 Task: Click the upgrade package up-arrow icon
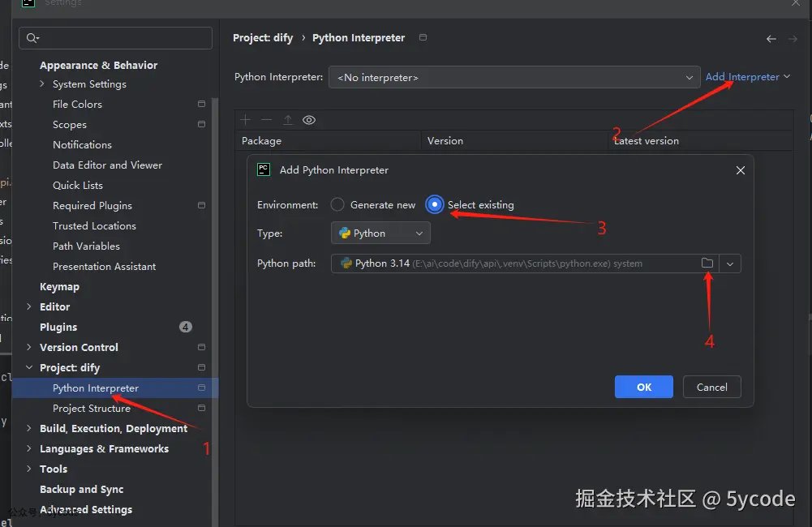click(x=288, y=120)
